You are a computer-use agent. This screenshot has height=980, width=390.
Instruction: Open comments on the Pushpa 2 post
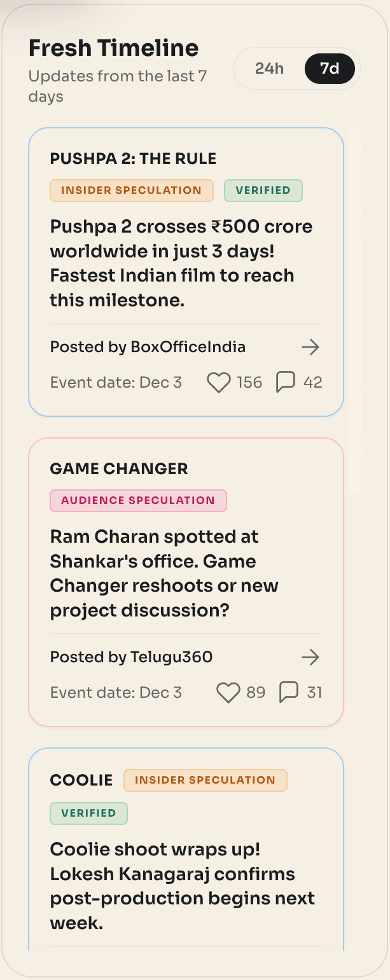[x=286, y=382]
